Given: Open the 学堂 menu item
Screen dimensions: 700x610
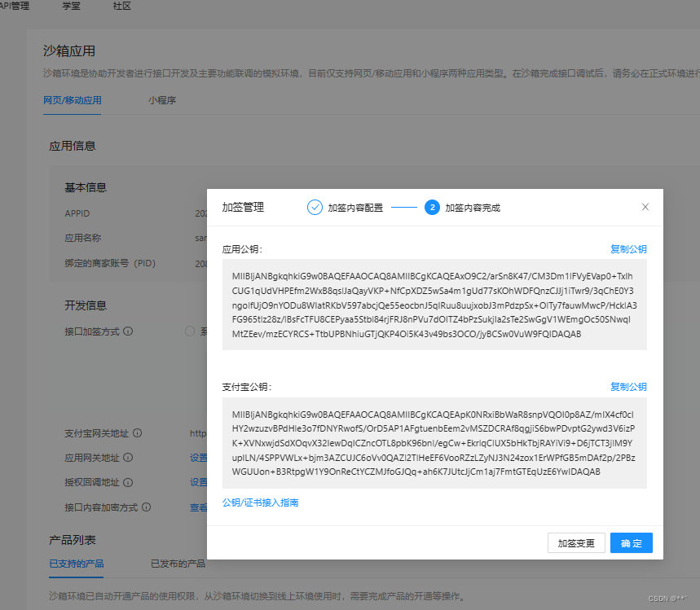Looking at the screenshot, I should tap(71, 7).
